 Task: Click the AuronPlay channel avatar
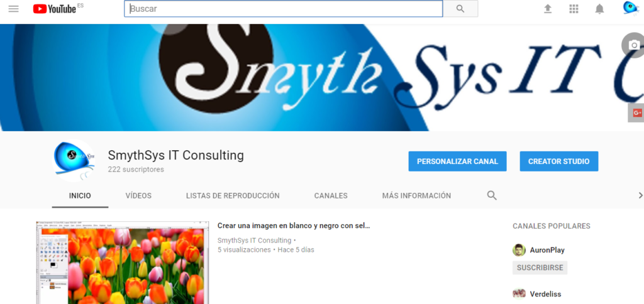tap(519, 250)
